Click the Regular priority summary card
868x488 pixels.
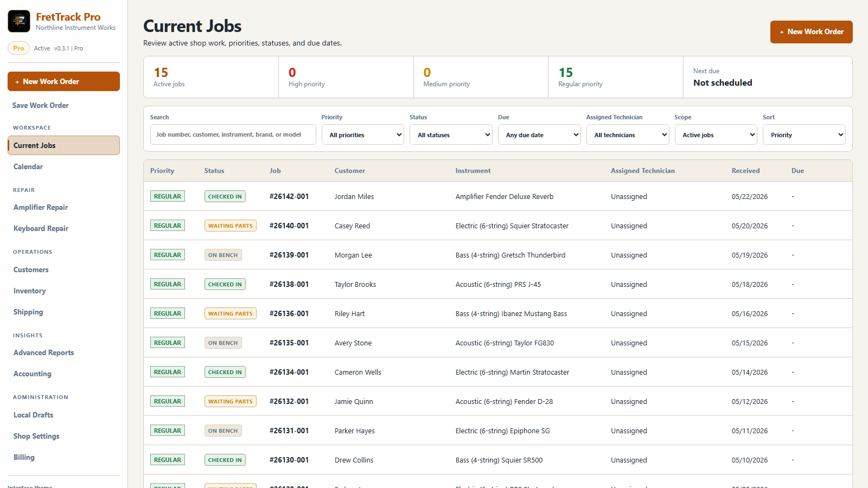tap(616, 77)
